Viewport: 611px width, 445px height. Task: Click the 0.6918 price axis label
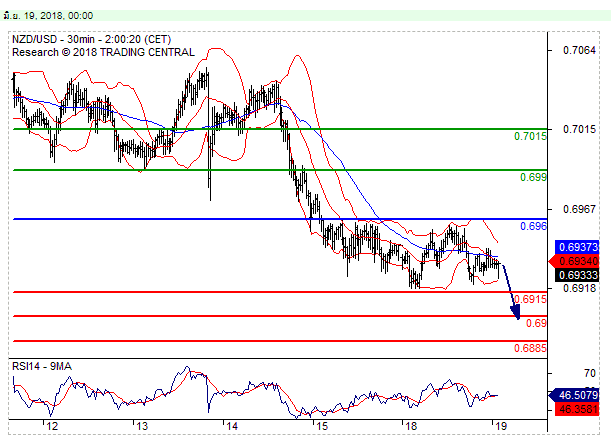pos(579,288)
